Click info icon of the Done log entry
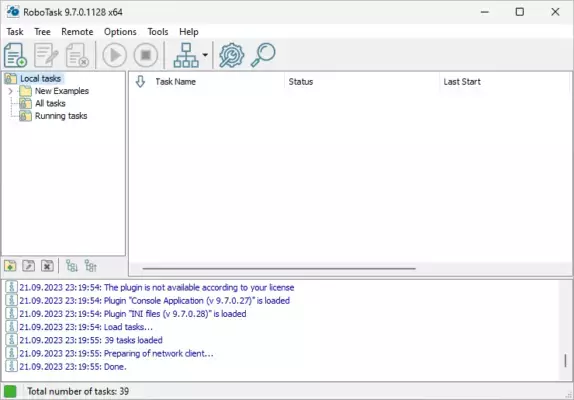This screenshot has height=400, width=574. point(11,366)
